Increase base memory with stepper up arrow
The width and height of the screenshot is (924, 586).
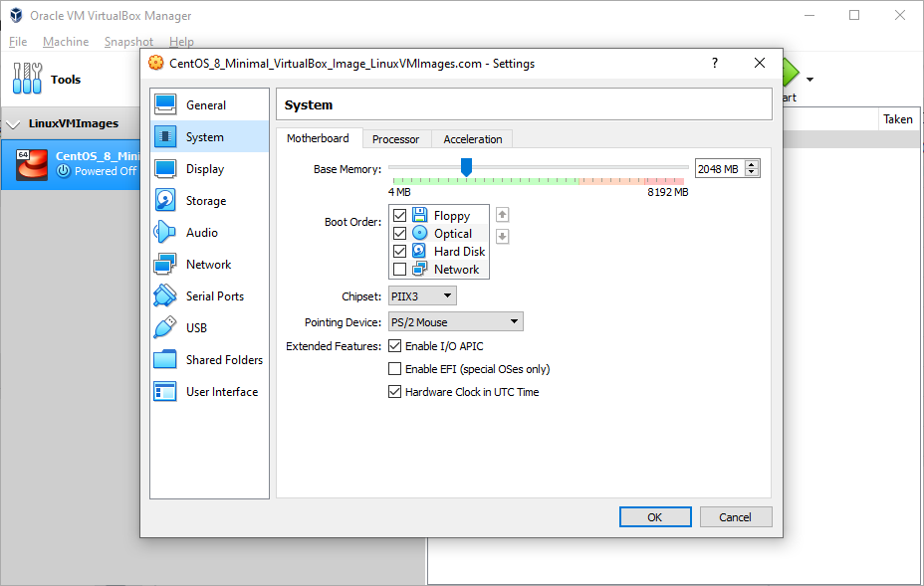coord(752,165)
